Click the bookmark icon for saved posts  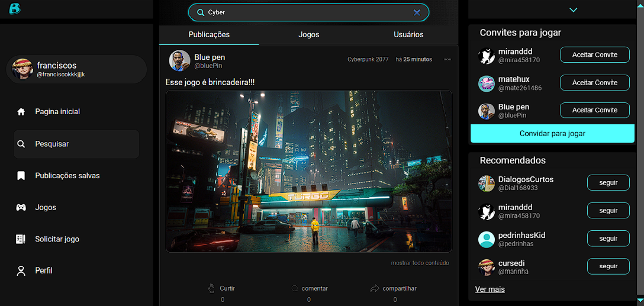[x=21, y=176]
